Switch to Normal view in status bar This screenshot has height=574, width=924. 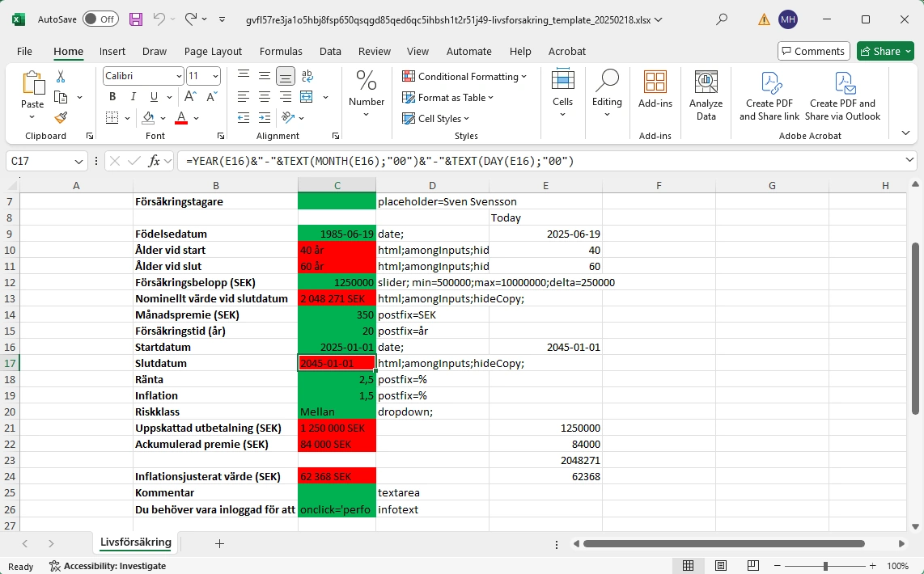click(x=688, y=566)
